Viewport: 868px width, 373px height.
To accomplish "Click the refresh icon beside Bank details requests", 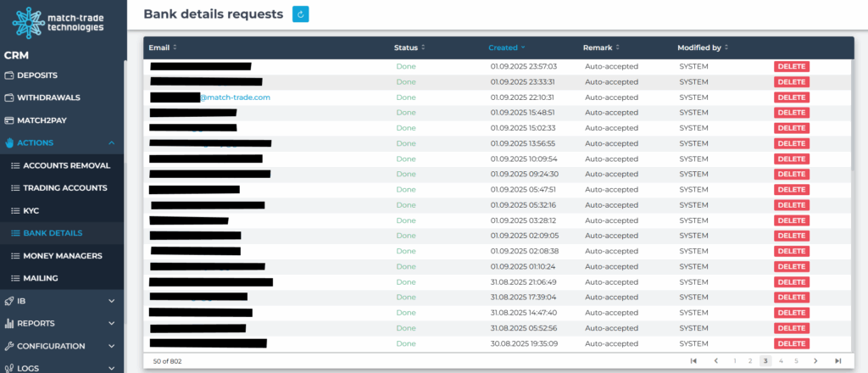I will (301, 14).
